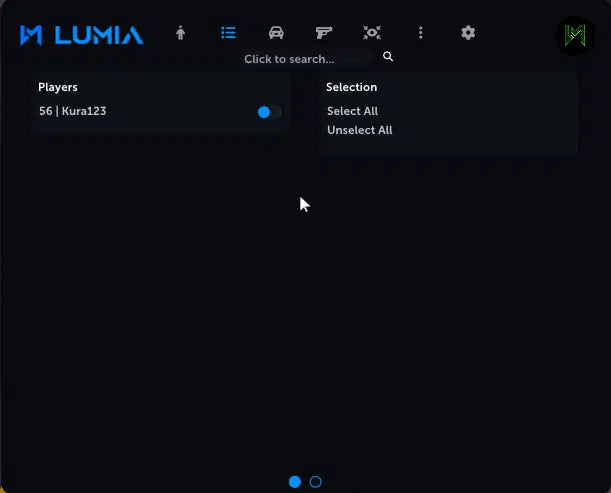Click Unselect All in Selection panel
The image size is (611, 493).
pos(359,130)
